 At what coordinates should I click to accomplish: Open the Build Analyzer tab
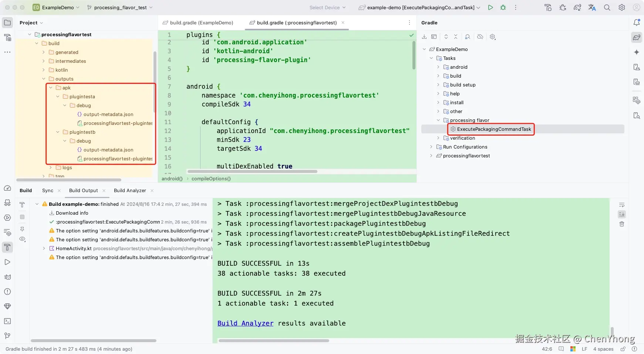click(130, 190)
